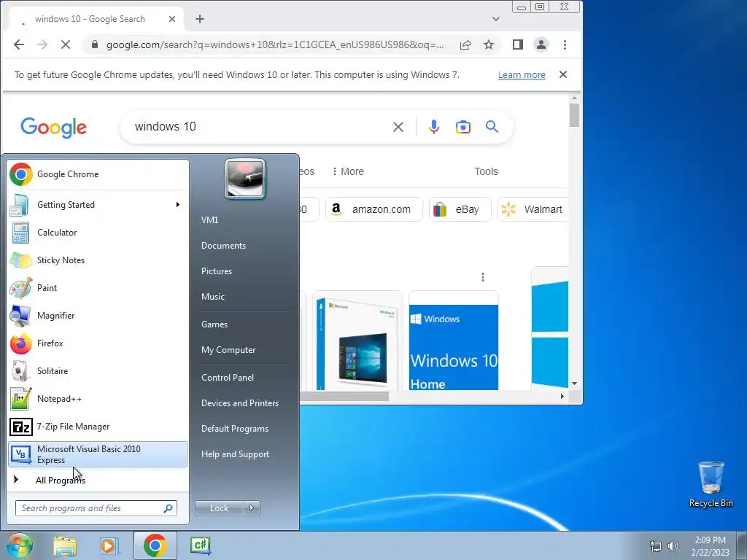Open Sticky Notes from the Start menu
Viewport: 747px width, 560px height.
(x=98, y=260)
